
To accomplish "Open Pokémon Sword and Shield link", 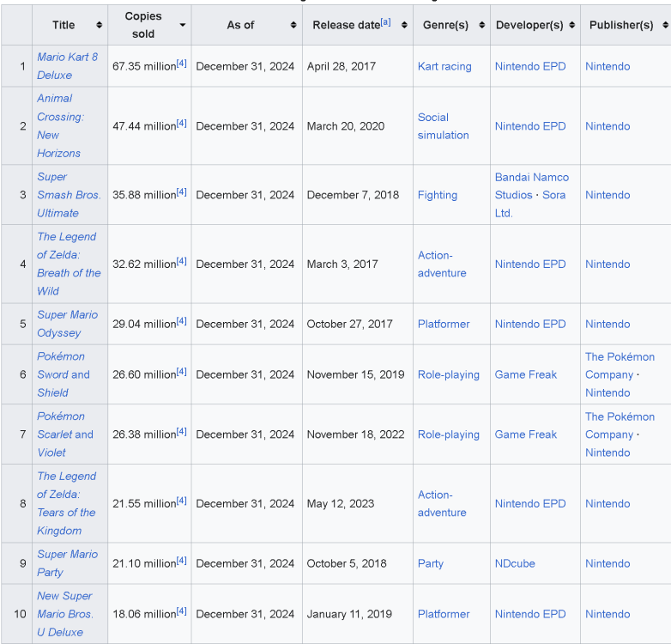I will click(x=63, y=374).
